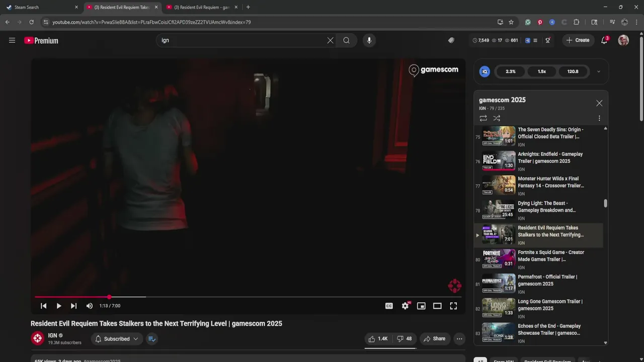Viewport: 644px width, 362px height.
Task: Close the Steam Search tab
Action: [x=76, y=7]
